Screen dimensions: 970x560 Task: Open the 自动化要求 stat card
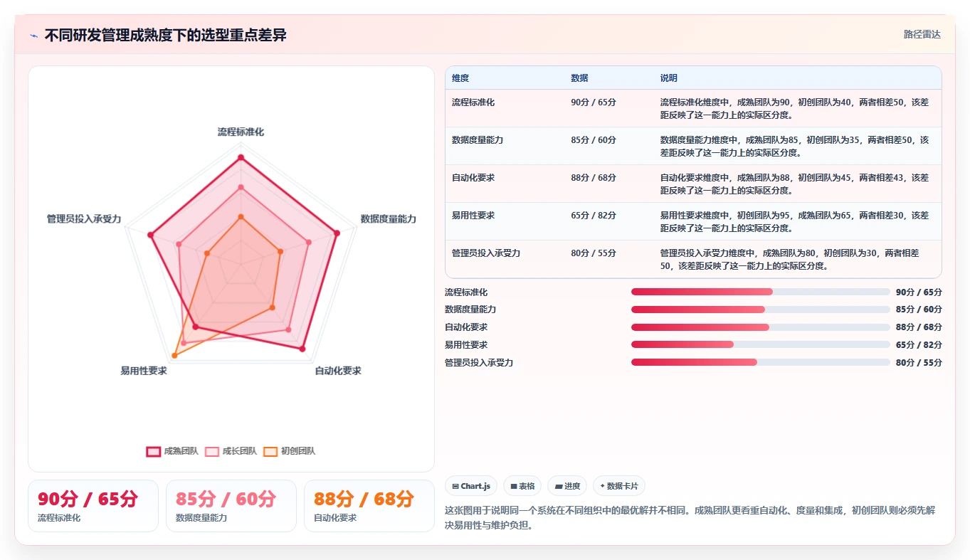pyautogui.click(x=369, y=506)
